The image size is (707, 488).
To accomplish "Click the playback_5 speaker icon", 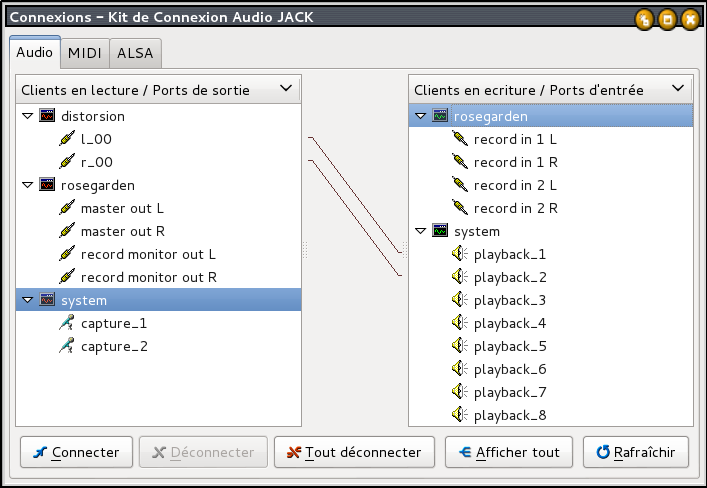I will (460, 346).
